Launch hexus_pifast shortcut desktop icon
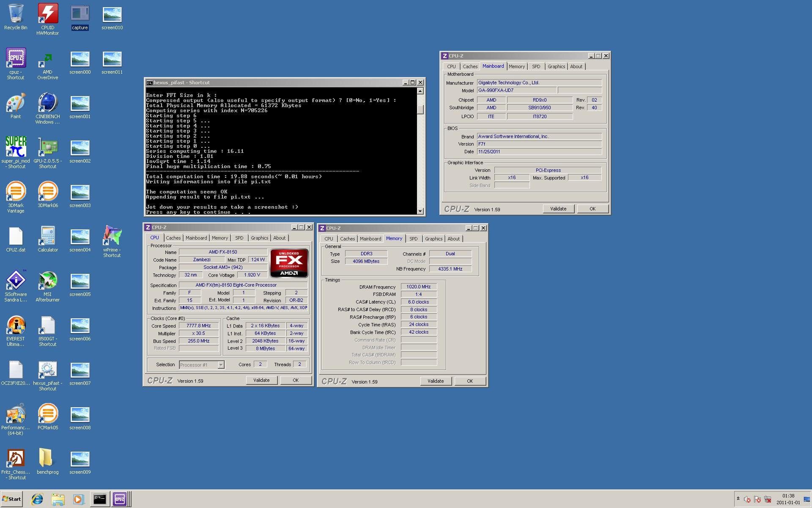This screenshot has height=508, width=812. click(48, 375)
